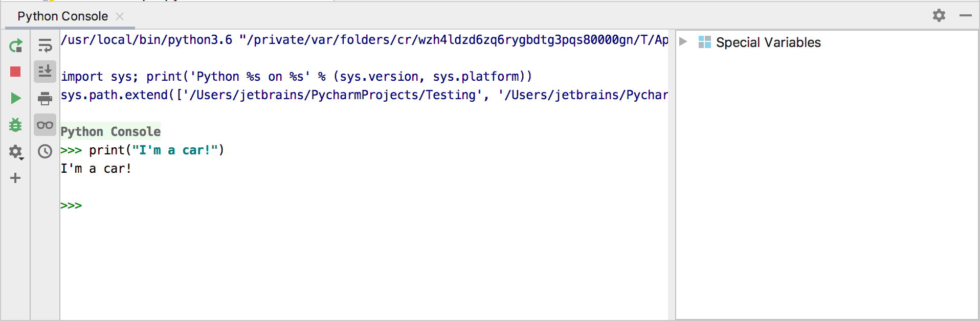Open the console settings gear in the corner

tap(939, 15)
